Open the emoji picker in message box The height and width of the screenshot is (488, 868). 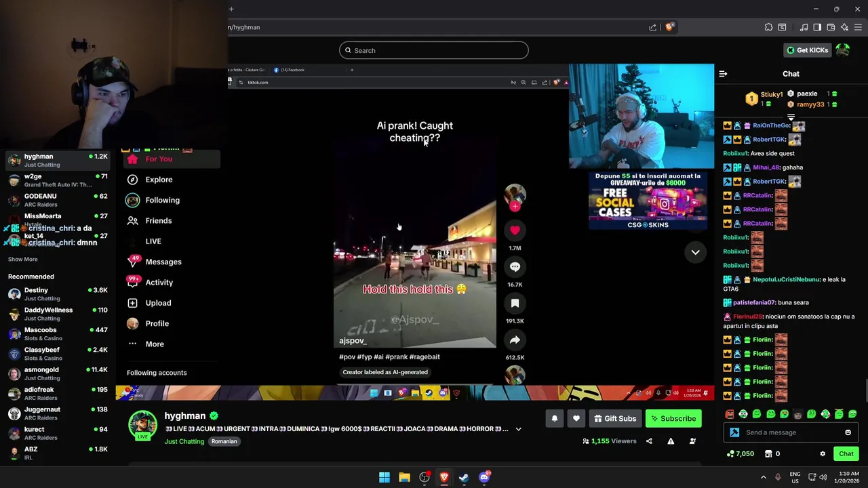tap(848, 432)
